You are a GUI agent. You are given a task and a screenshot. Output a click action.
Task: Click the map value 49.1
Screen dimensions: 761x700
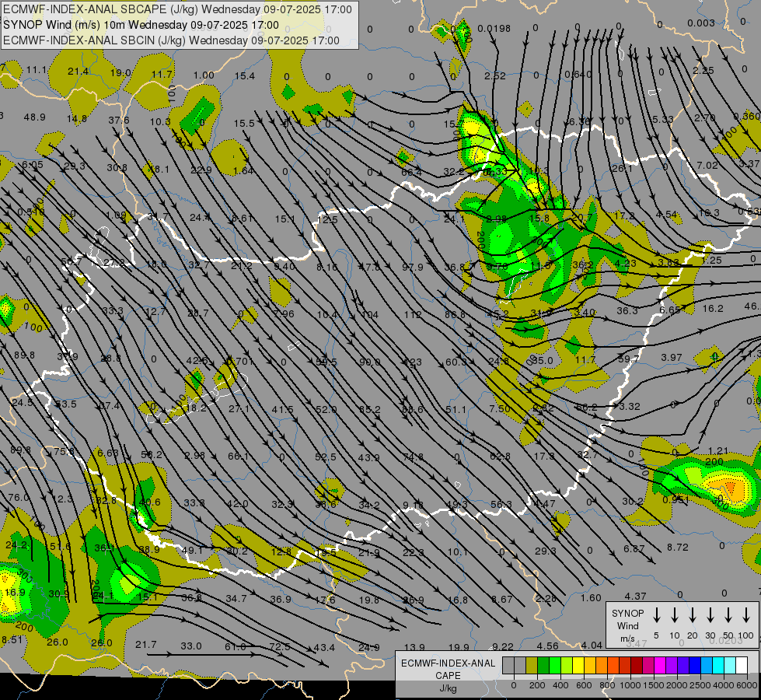coord(192,550)
